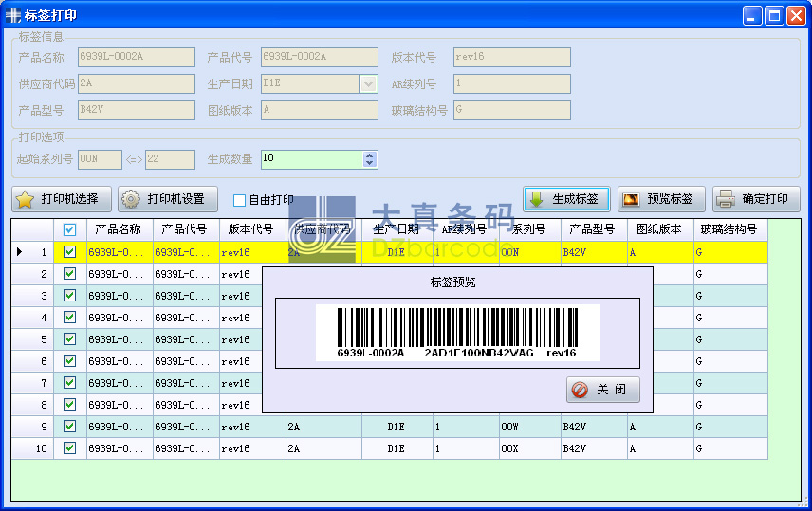Click D1E cell in row 9
The image size is (812, 511).
coord(397,427)
